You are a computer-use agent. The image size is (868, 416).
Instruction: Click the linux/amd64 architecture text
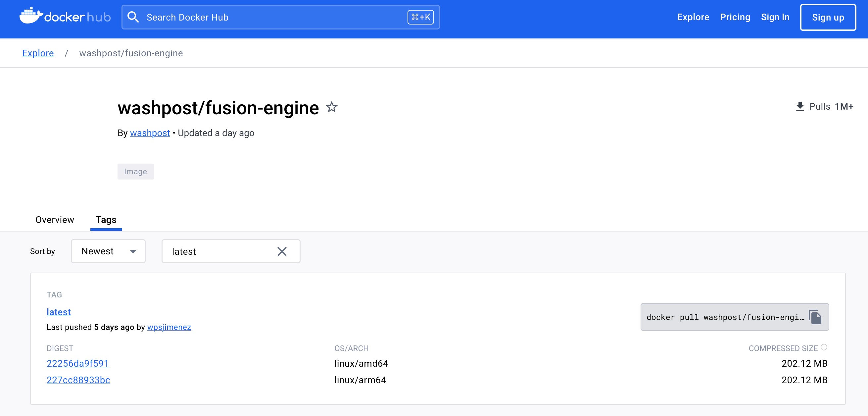(361, 363)
